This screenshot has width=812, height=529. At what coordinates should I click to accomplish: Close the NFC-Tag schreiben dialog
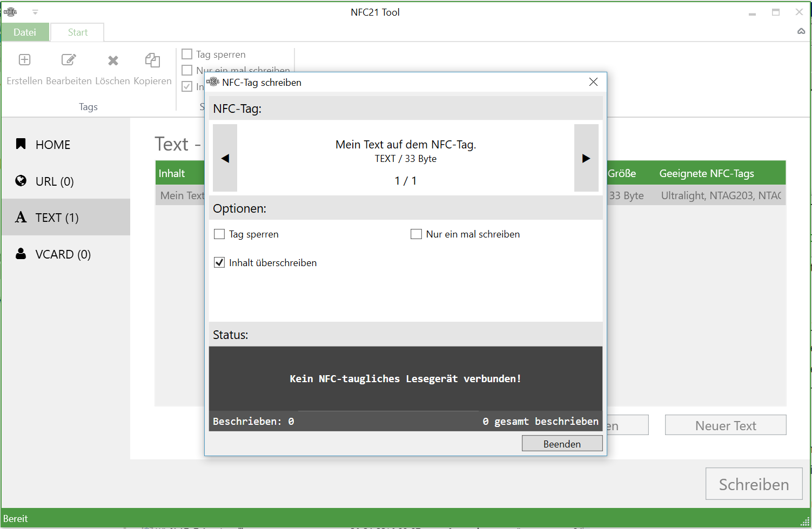[593, 82]
